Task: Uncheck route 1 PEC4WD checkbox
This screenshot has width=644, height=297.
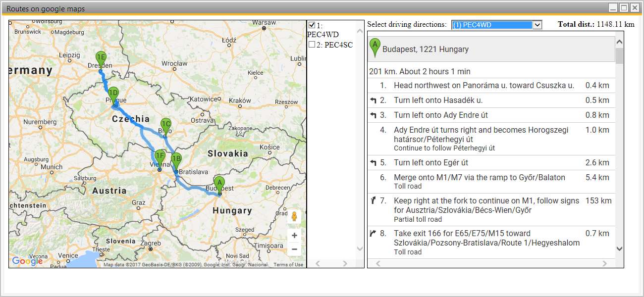Action: pos(312,25)
